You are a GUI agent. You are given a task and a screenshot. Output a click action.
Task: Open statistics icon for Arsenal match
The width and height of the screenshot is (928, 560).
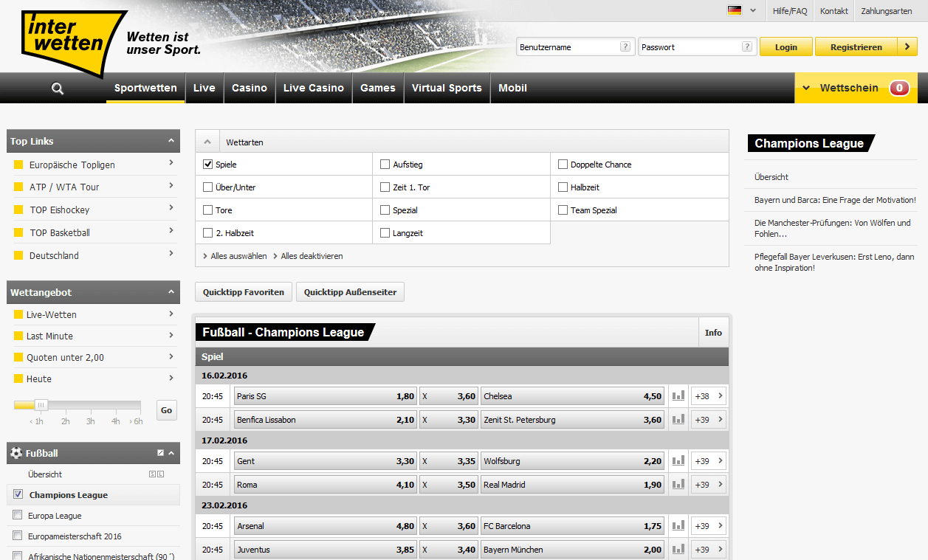point(678,526)
